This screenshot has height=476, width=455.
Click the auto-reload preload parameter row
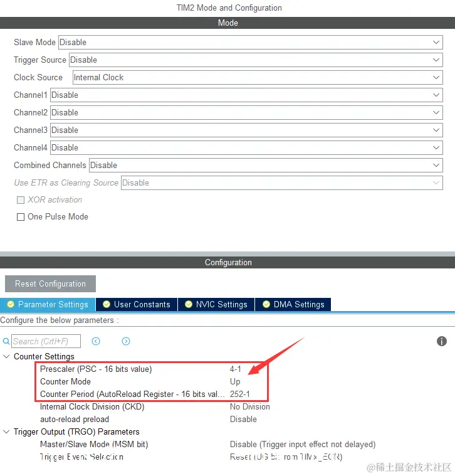75,419
